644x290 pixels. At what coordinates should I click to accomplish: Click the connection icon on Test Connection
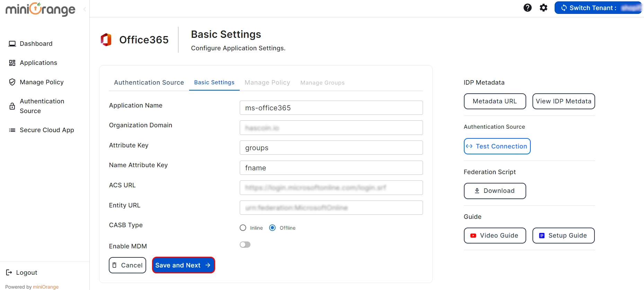(x=469, y=146)
